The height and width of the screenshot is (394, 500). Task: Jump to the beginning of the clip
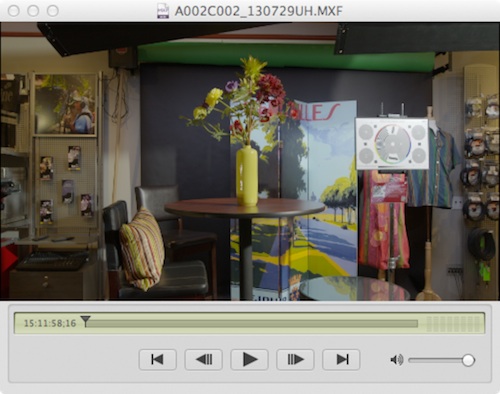pyautogui.click(x=157, y=360)
